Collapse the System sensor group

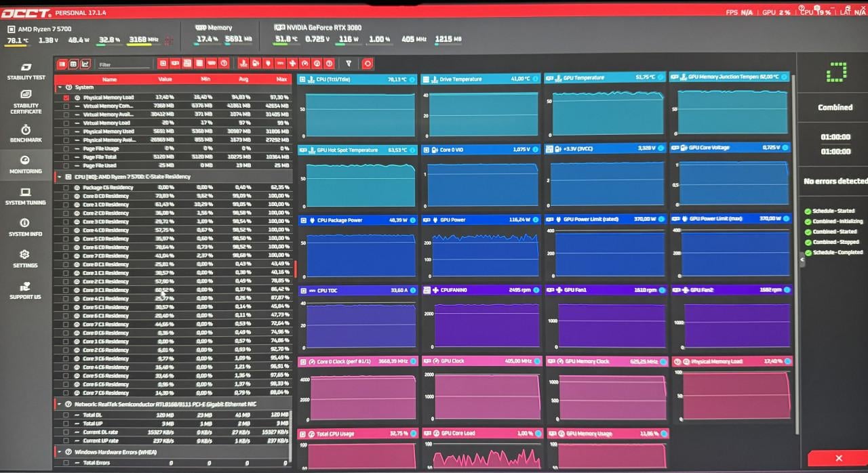click(60, 87)
